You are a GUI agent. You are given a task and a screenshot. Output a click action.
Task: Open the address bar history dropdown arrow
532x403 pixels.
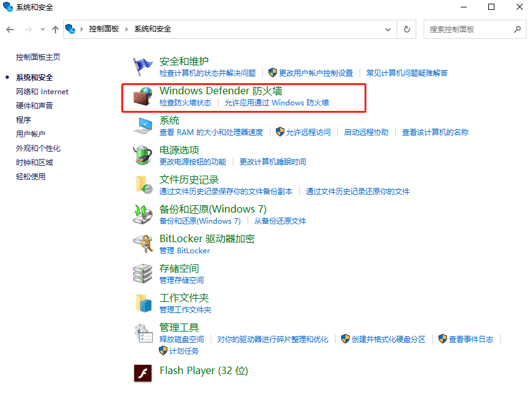[x=388, y=29]
